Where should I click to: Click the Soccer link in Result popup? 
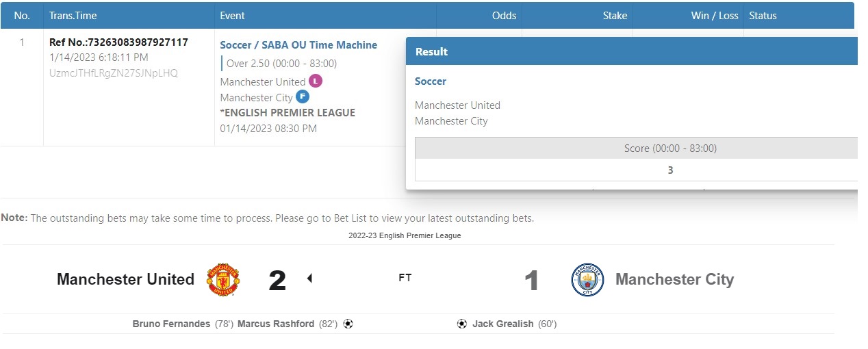coord(431,81)
